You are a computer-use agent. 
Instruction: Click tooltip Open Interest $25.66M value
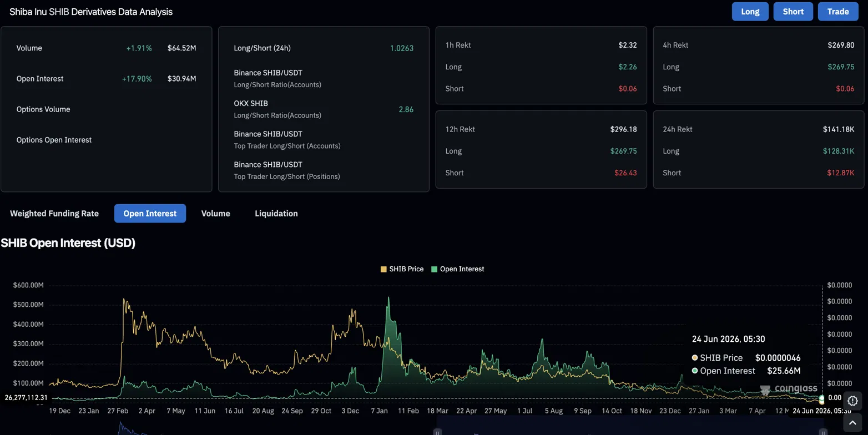point(784,371)
